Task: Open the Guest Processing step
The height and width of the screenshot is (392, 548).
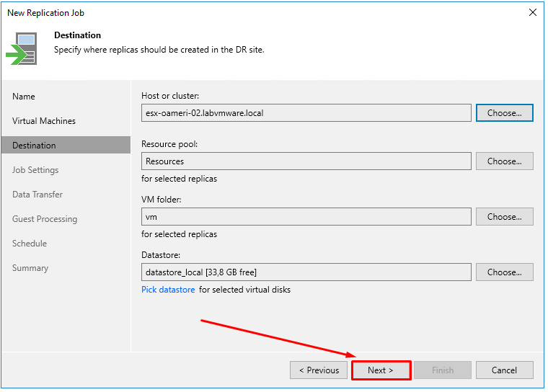Action: tap(45, 219)
